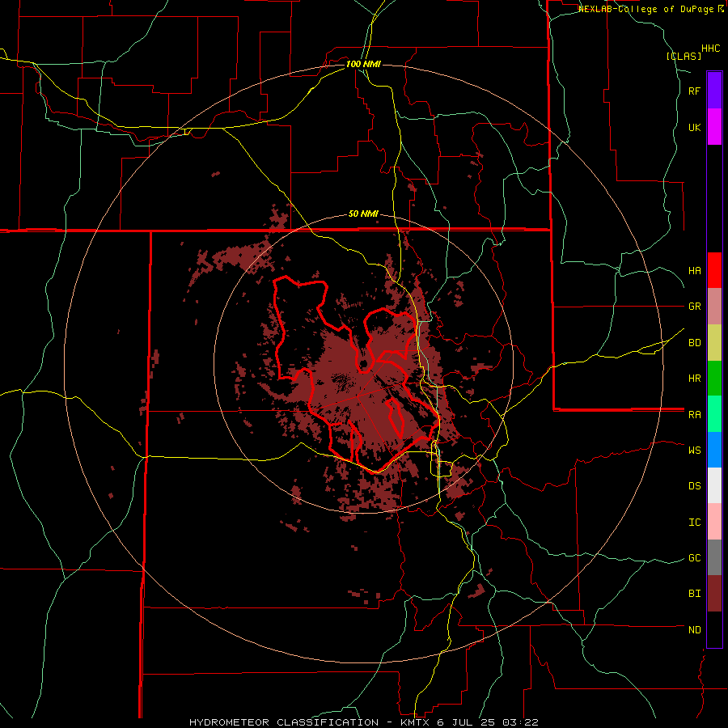The width and height of the screenshot is (728, 728).
Task: Click the BI dark red legend swatch
Action: pos(714,594)
